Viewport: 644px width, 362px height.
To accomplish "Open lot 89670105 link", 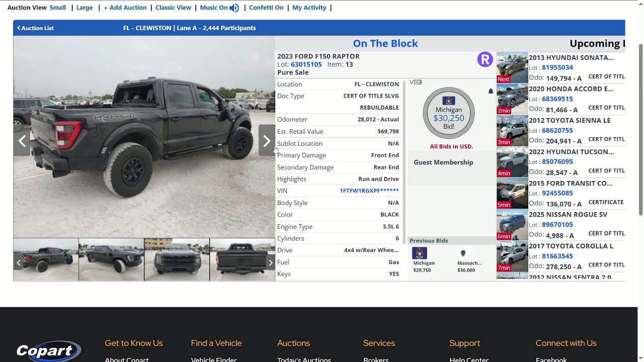I will click(557, 225).
